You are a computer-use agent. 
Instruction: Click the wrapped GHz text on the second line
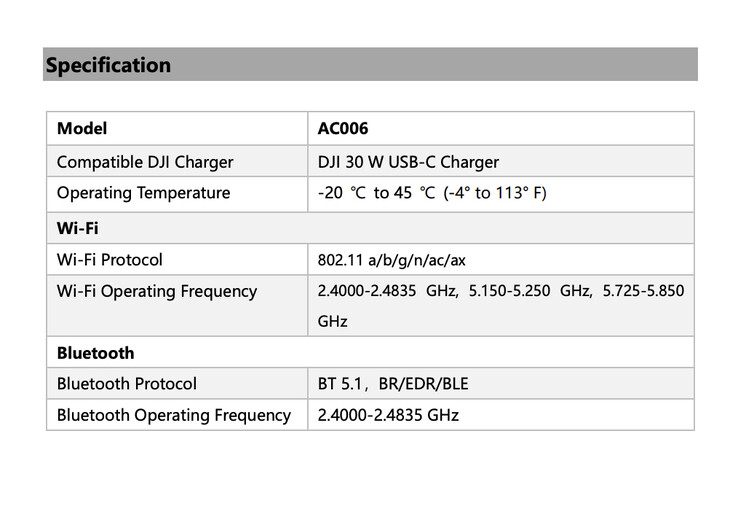click(332, 322)
